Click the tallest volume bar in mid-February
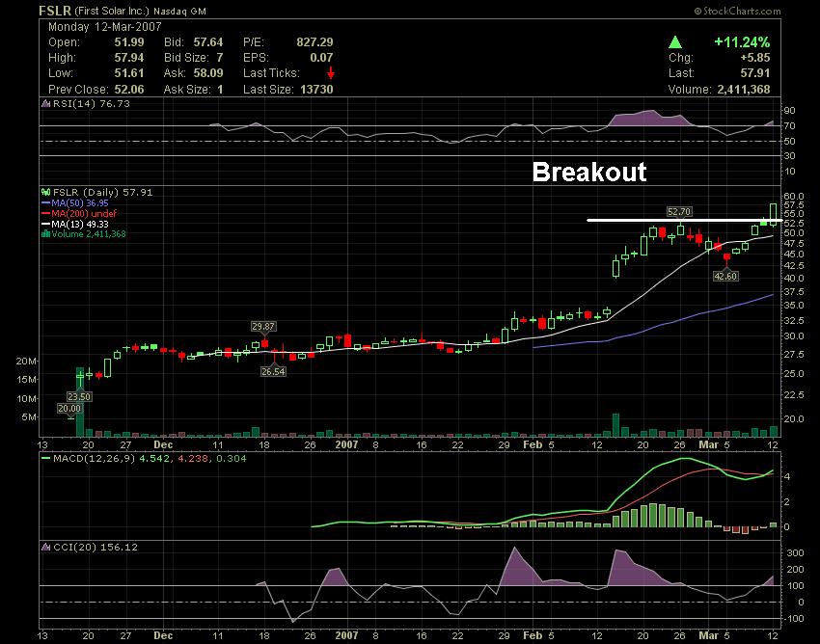Image resolution: width=820 pixels, height=644 pixels. pos(616,425)
